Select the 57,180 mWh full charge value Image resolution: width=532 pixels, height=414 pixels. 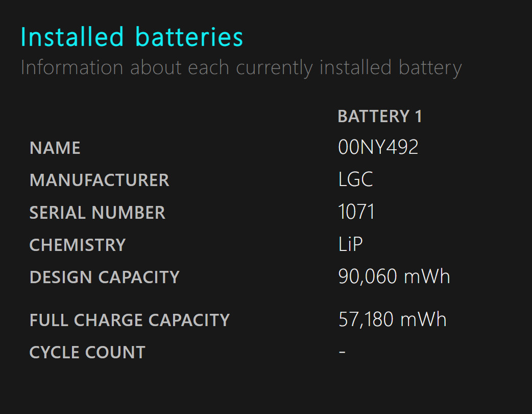click(392, 319)
